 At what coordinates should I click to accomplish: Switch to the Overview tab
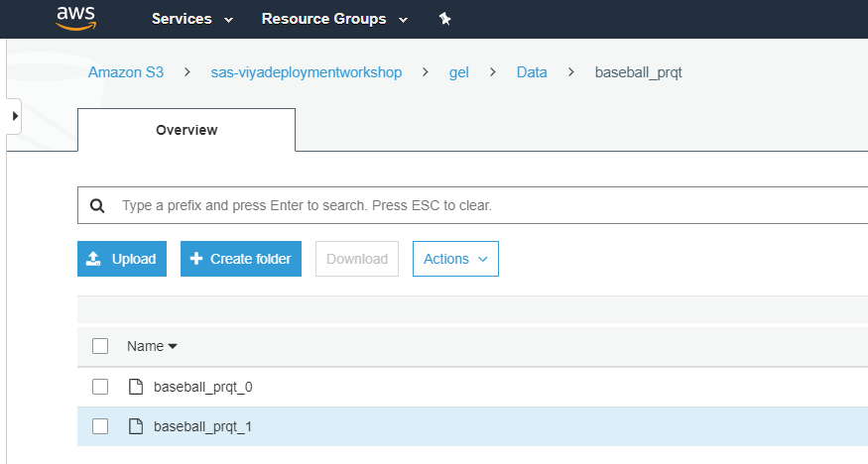coord(186,130)
